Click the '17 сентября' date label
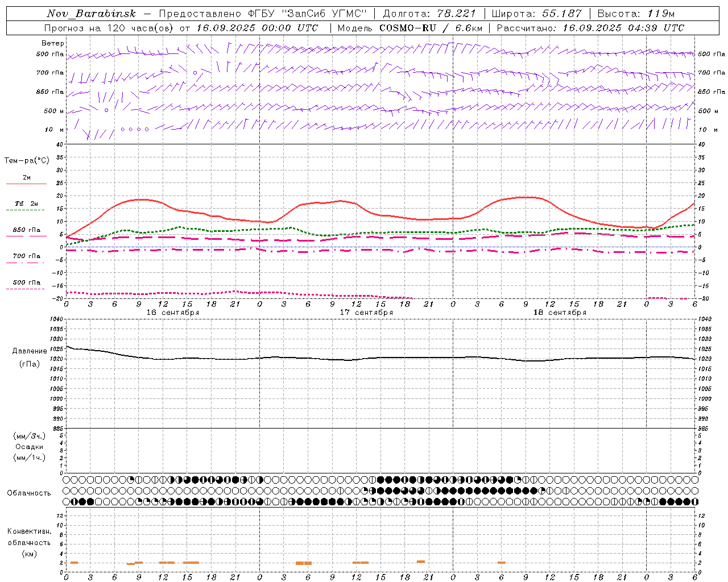Screen dimensions: 728x582 click(x=366, y=313)
